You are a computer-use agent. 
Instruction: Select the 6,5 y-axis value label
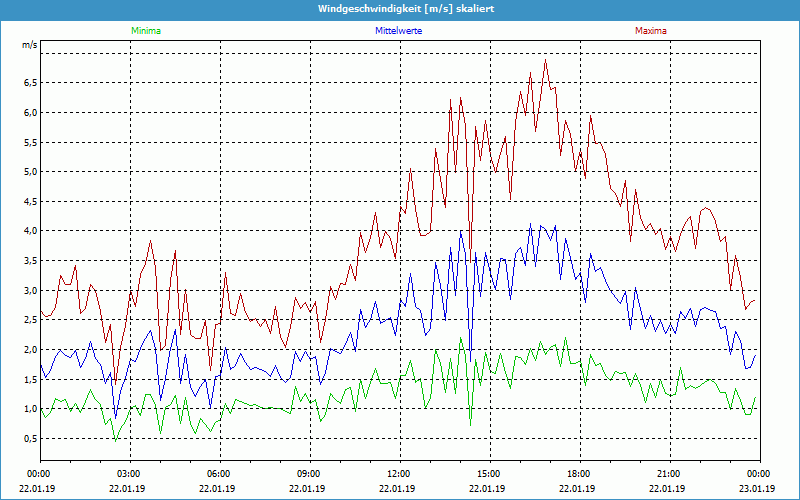pos(29,83)
